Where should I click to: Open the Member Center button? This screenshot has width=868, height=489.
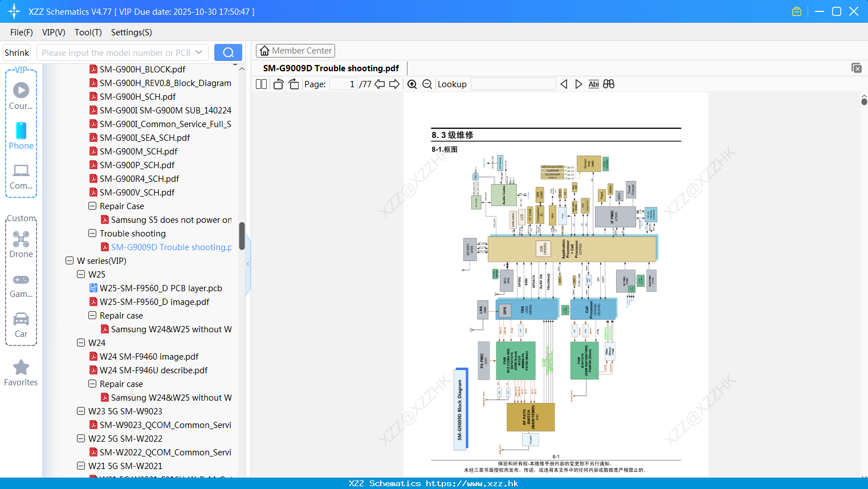pos(295,51)
